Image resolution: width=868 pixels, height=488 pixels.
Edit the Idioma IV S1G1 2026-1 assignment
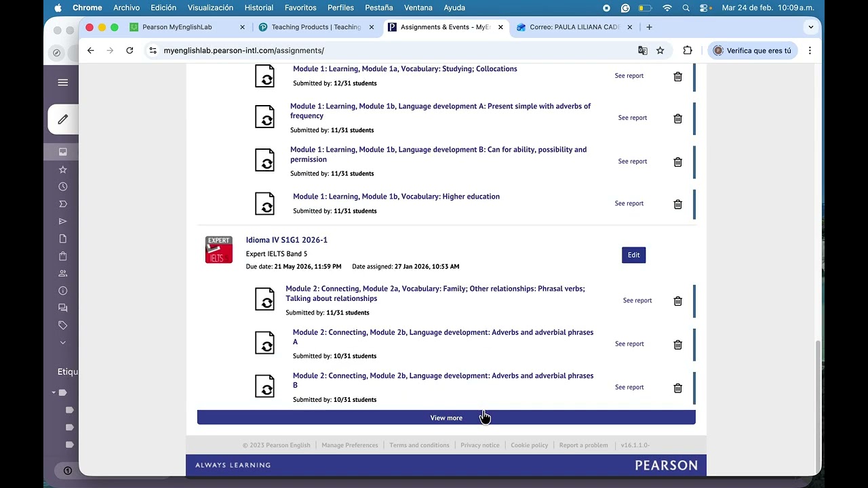click(633, 255)
